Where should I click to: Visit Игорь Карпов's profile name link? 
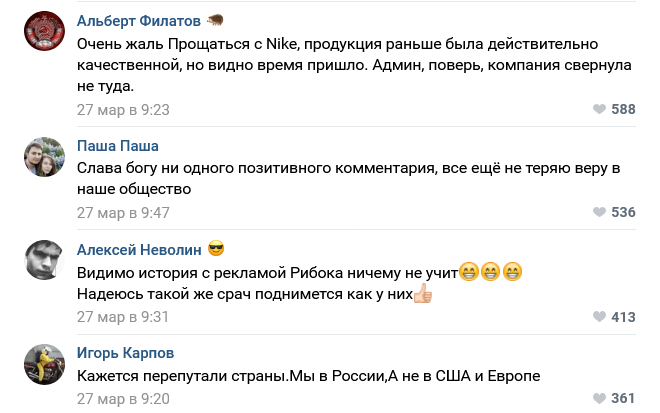point(124,352)
